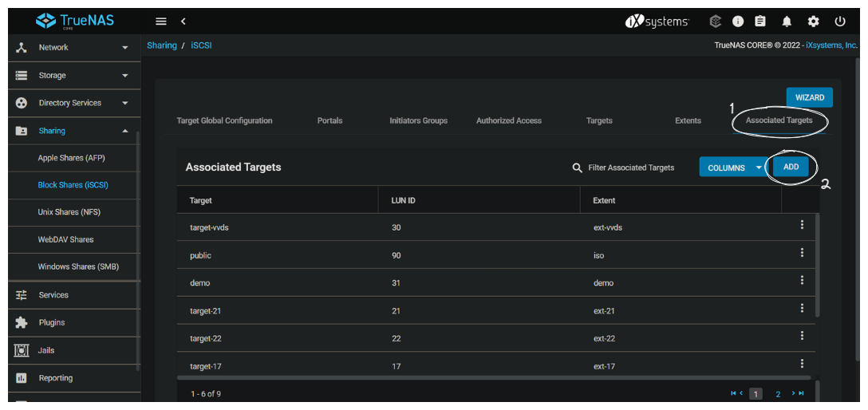868x410 pixels.
Task: Expand the Network menu arrow
Action: (125, 48)
